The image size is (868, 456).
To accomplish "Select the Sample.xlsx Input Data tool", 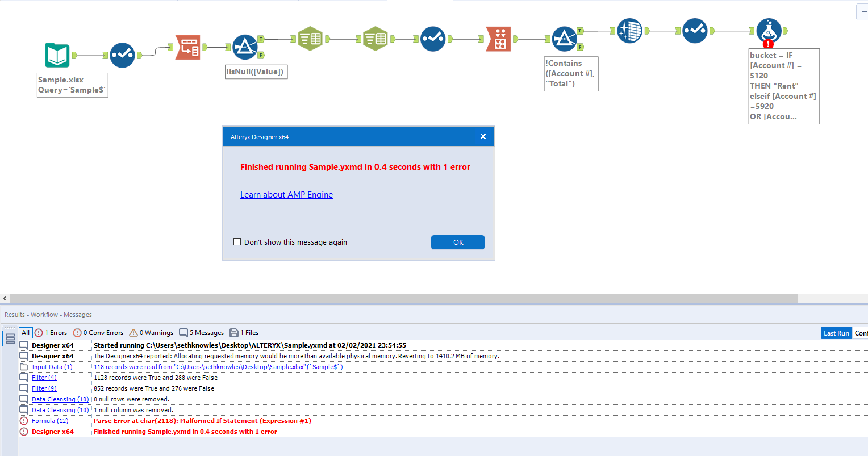I will pos(57,55).
